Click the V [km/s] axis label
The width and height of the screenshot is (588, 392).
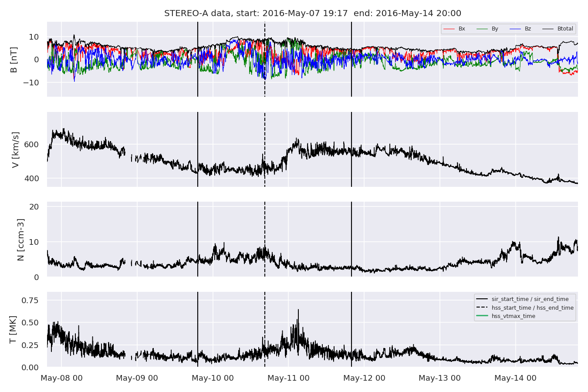(15, 149)
